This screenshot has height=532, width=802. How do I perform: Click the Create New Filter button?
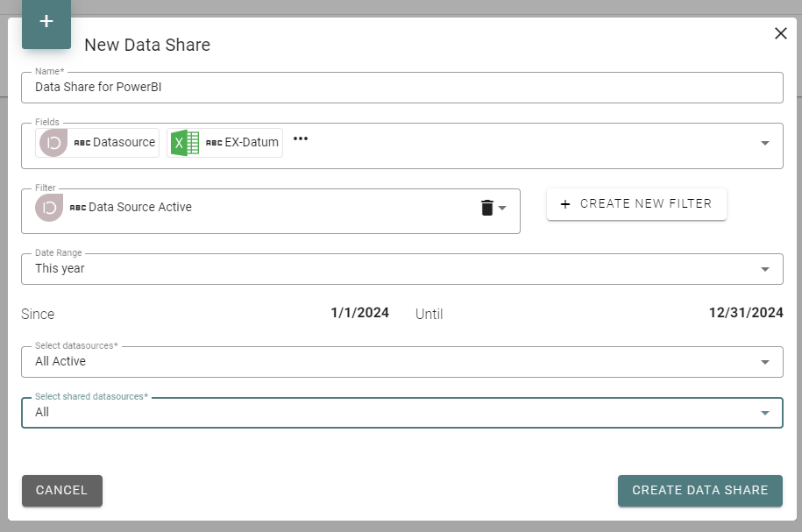click(x=636, y=204)
